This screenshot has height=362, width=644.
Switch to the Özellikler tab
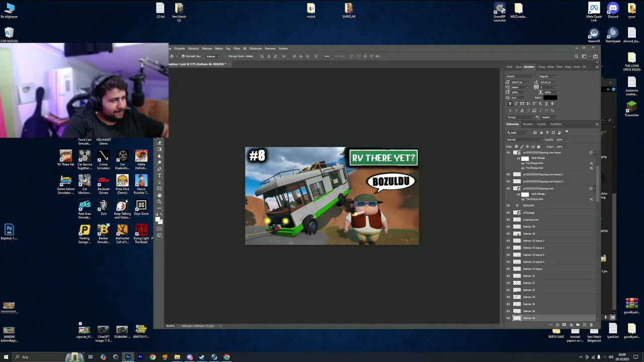556,124
